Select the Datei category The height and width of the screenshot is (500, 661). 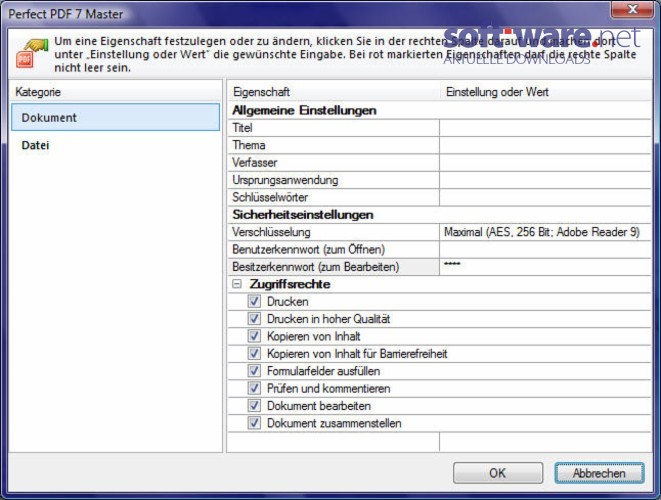[35, 145]
